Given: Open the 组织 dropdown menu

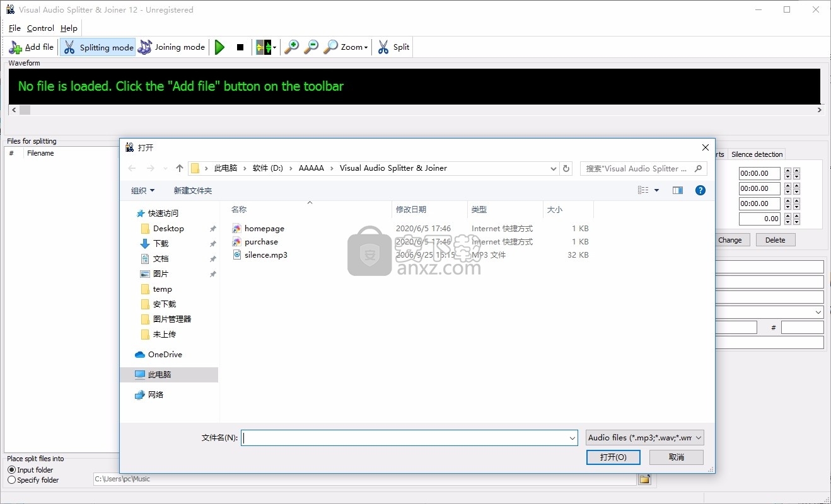Looking at the screenshot, I should click(142, 190).
